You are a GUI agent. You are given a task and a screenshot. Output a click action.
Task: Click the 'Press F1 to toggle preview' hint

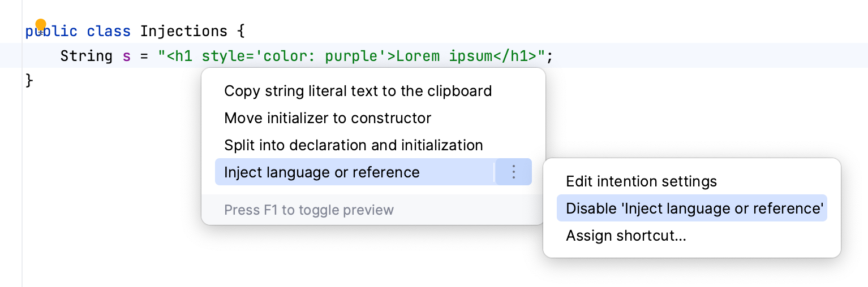308,210
